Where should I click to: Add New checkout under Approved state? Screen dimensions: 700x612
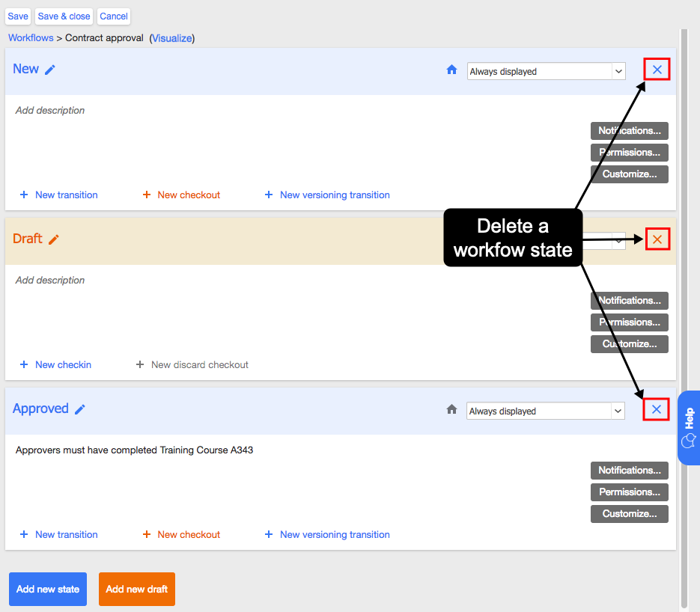(181, 534)
